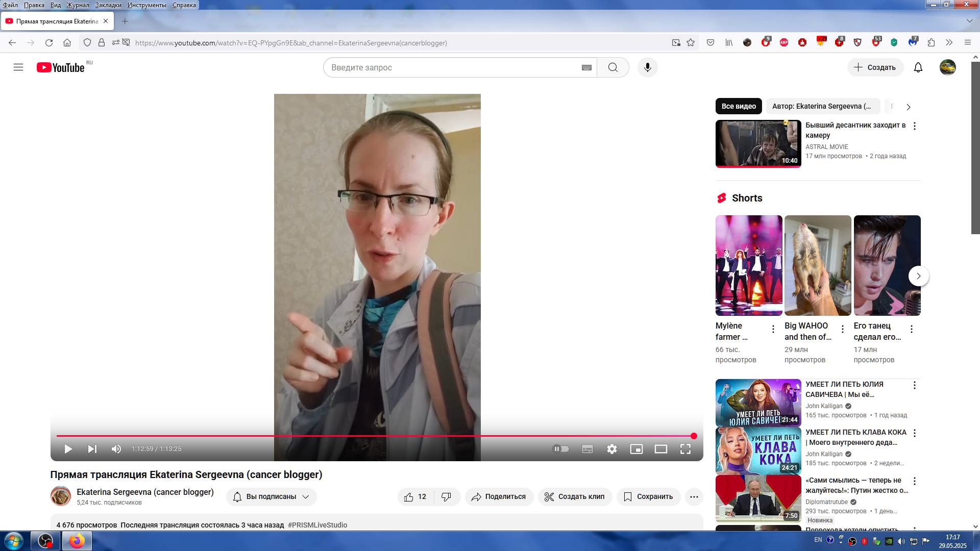Toggle subtitles on the video
Screen dimensions: 980x551
[x=587, y=449]
